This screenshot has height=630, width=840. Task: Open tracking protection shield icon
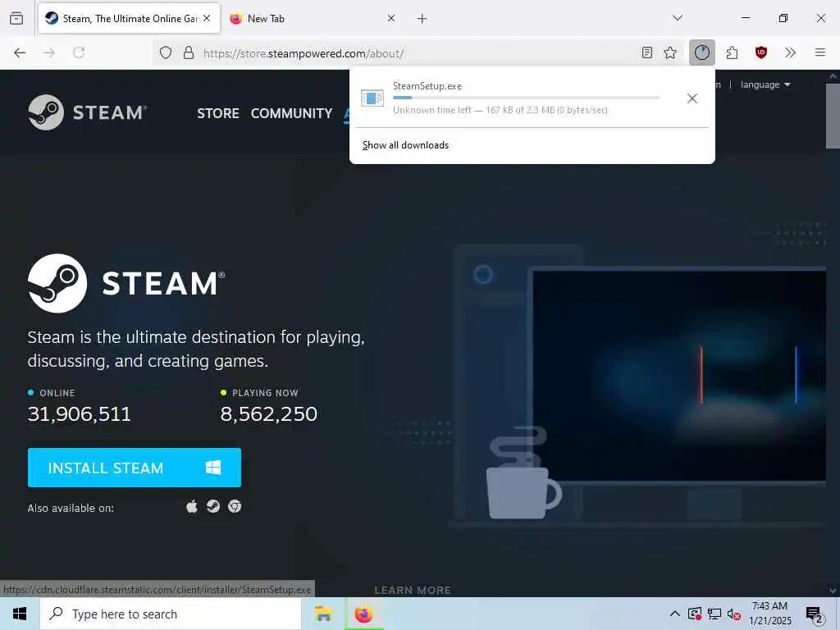[166, 52]
